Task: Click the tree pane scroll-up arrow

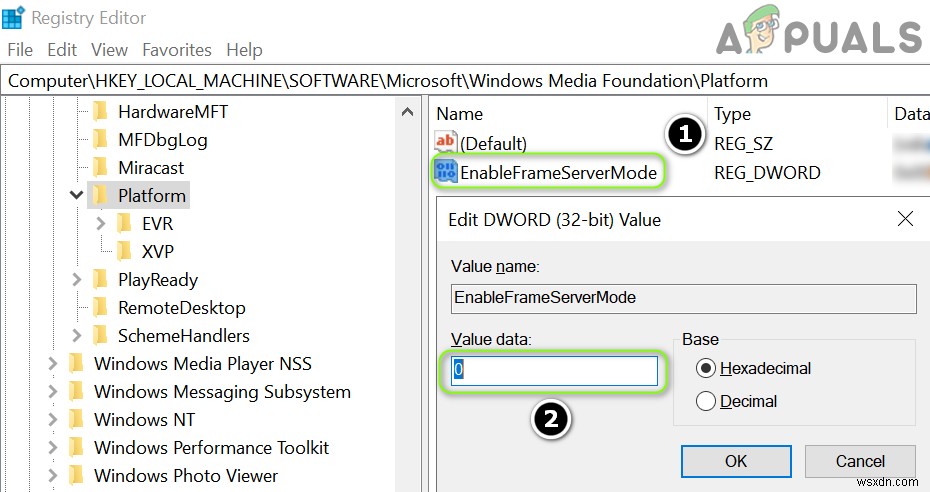Action: click(407, 111)
